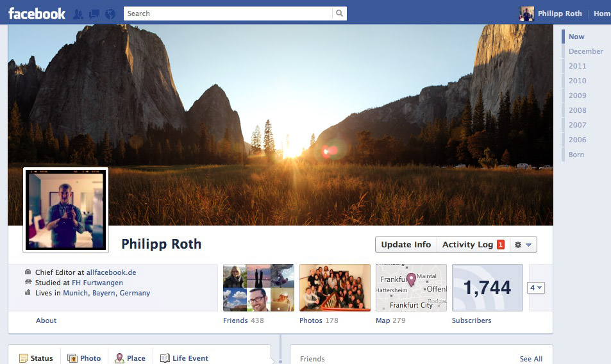Select the Status composer tab
The image size is (611, 364).
[x=36, y=358]
